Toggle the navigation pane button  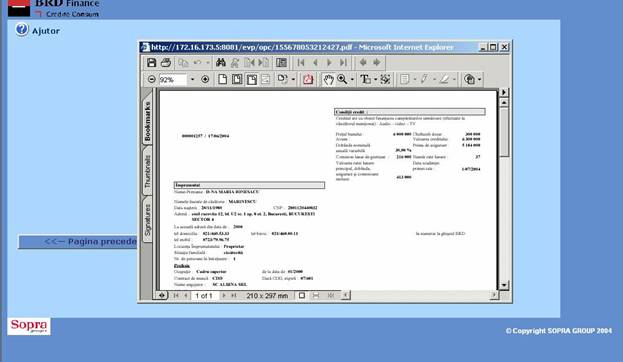(x=281, y=62)
